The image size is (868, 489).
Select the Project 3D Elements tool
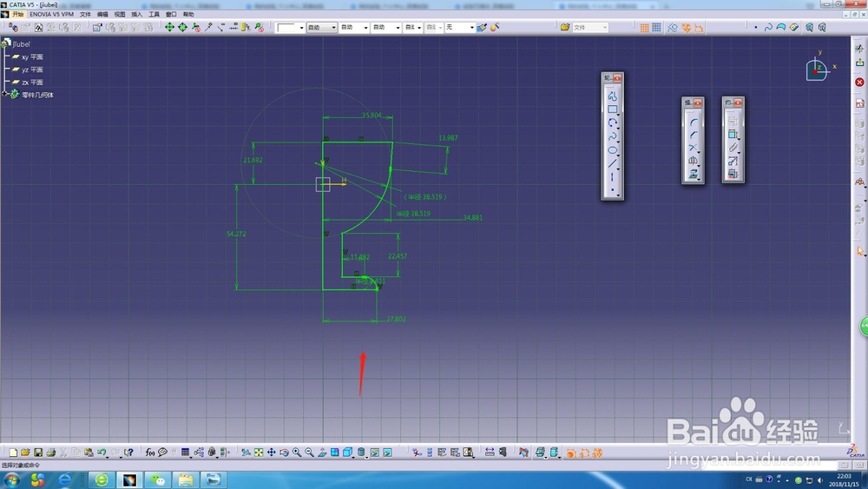pos(693,174)
